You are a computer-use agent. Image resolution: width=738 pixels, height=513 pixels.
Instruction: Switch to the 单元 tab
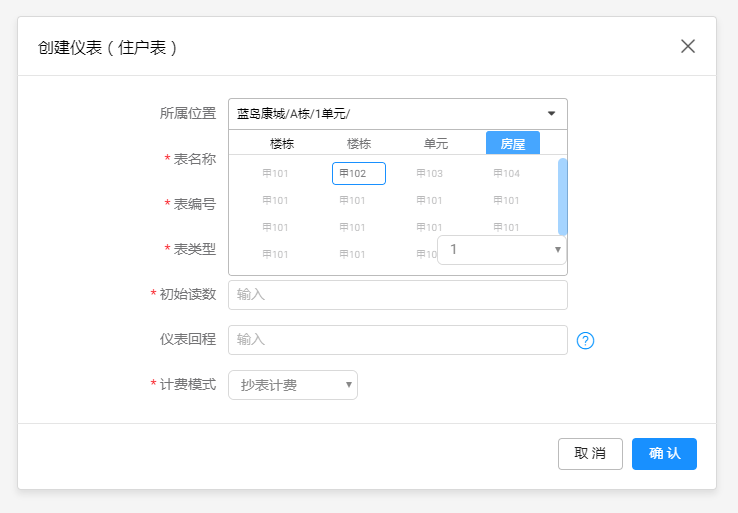tap(436, 143)
